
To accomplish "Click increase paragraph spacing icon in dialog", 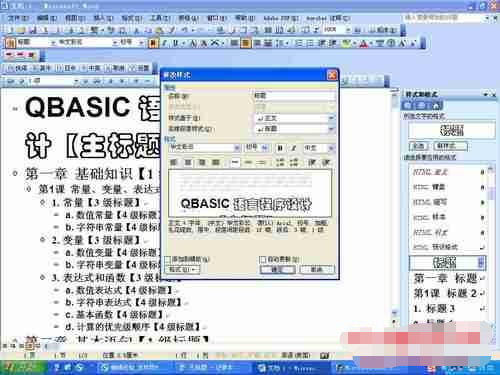I will [280, 162].
